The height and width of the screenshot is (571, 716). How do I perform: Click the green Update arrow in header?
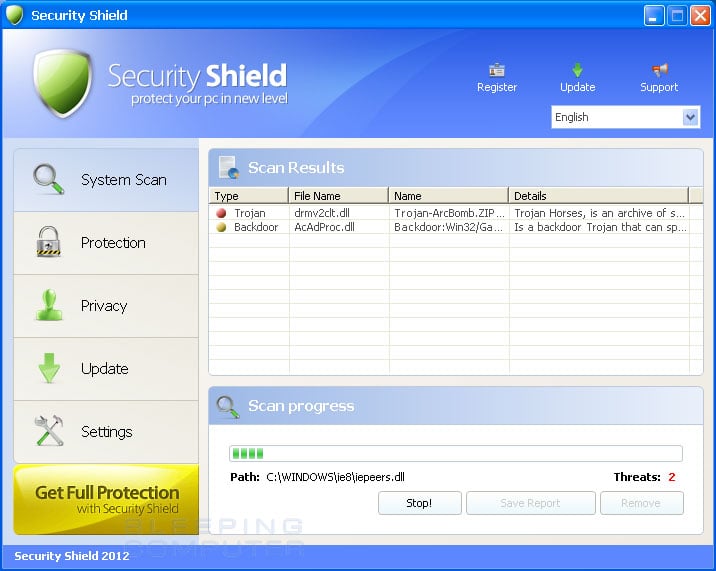click(577, 70)
